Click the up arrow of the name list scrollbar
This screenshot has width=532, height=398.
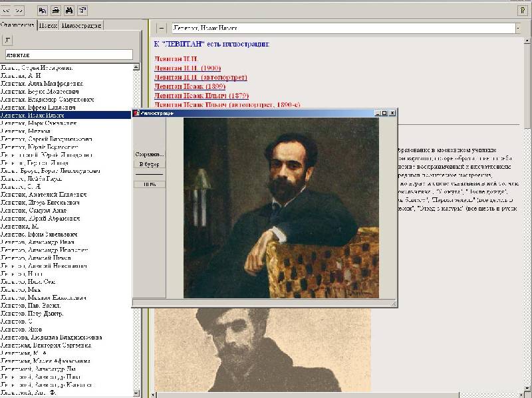pos(136,67)
